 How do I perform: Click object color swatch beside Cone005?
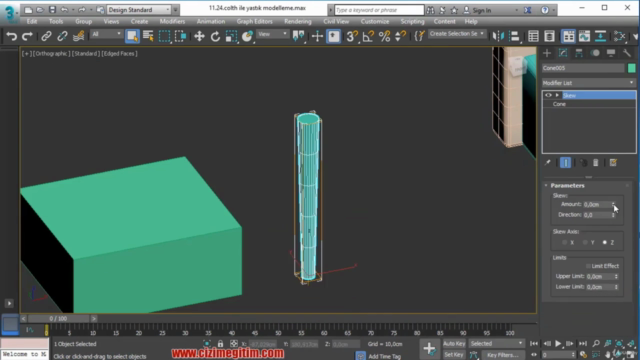coord(631,68)
